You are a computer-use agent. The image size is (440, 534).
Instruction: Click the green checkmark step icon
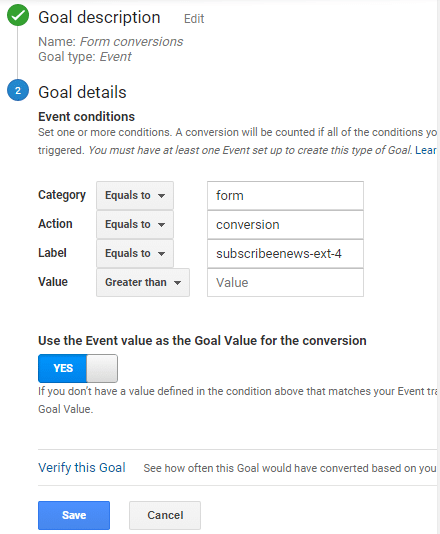pyautogui.click(x=18, y=15)
